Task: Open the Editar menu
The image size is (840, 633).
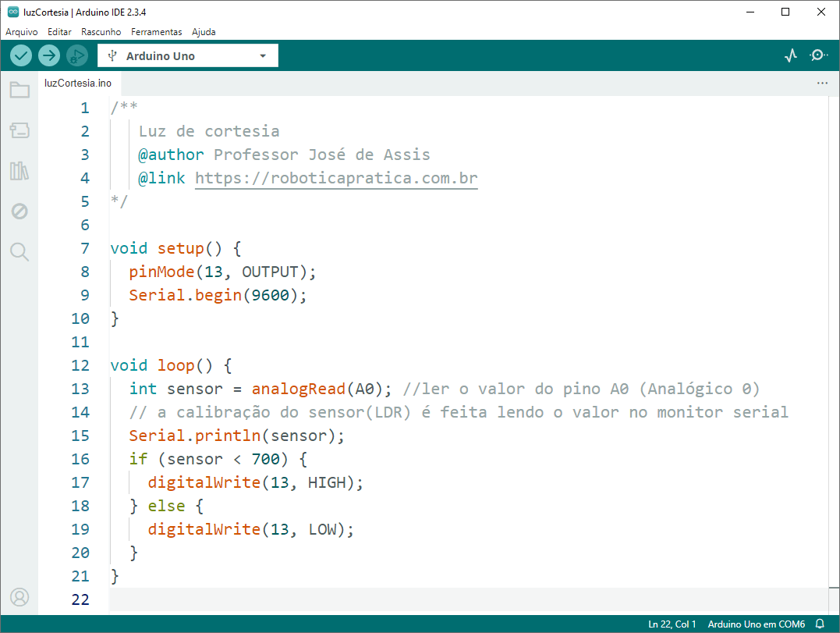Action: pos(59,32)
